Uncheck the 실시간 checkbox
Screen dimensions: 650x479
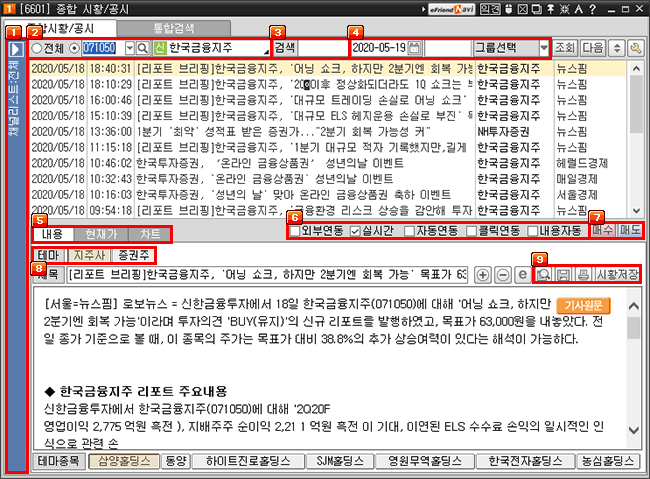(355, 231)
